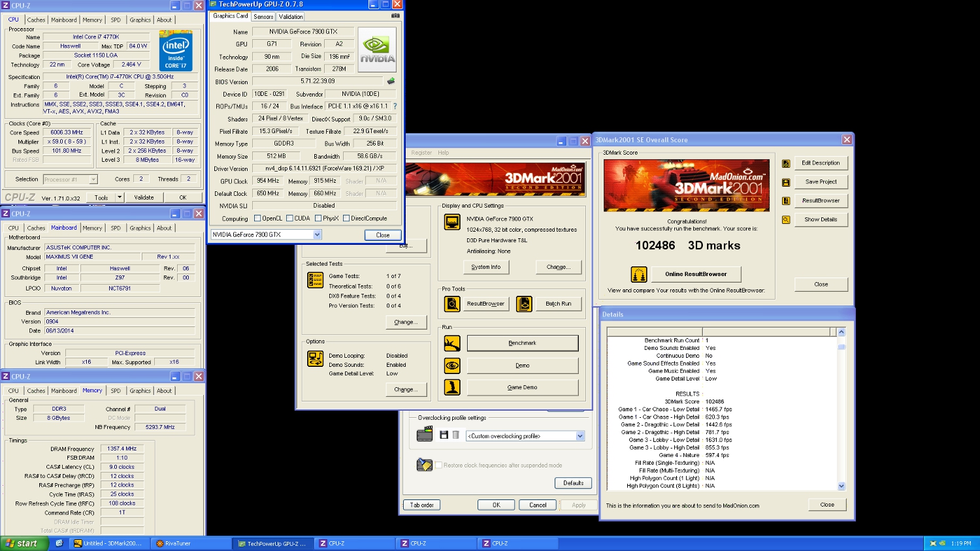The image size is (980, 551).
Task: Click the NVIDIA logo in GPU-Z
Action: click(377, 50)
